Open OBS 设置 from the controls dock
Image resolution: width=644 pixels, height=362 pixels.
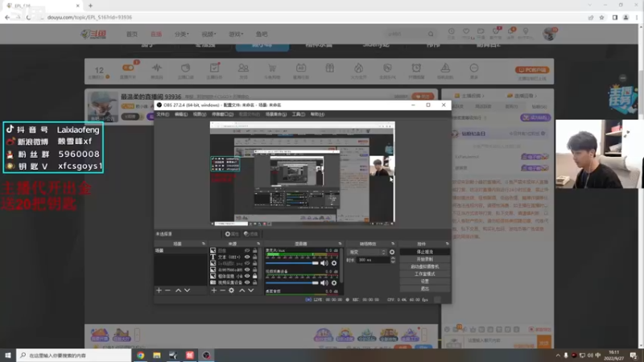[425, 282]
